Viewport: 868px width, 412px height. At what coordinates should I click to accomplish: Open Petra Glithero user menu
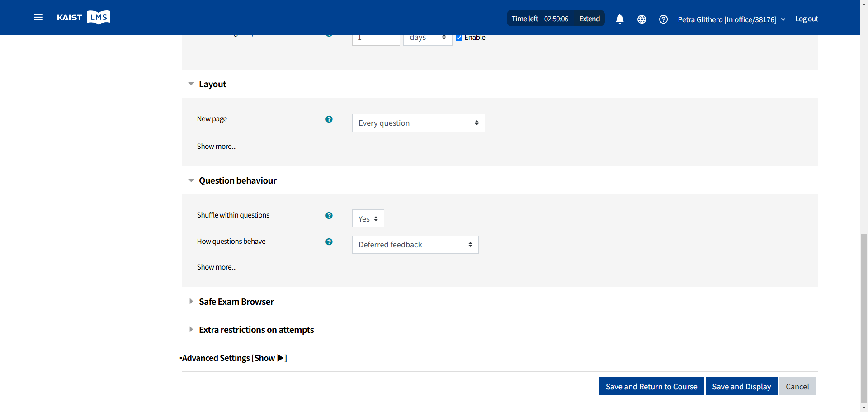tap(731, 19)
